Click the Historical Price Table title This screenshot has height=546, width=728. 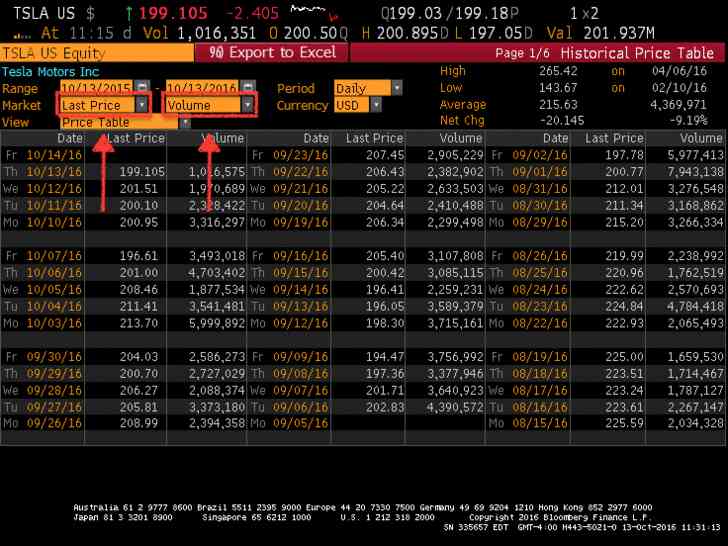(637, 53)
